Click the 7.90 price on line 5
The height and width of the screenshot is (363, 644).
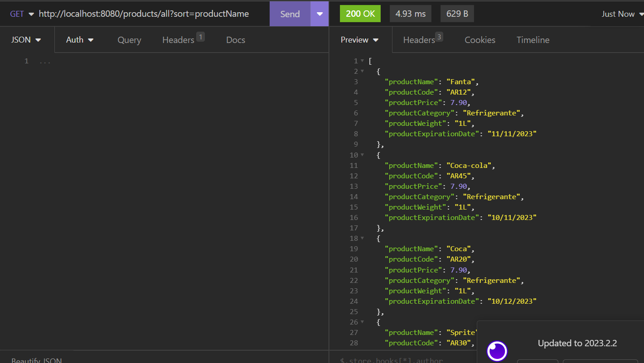(x=458, y=103)
